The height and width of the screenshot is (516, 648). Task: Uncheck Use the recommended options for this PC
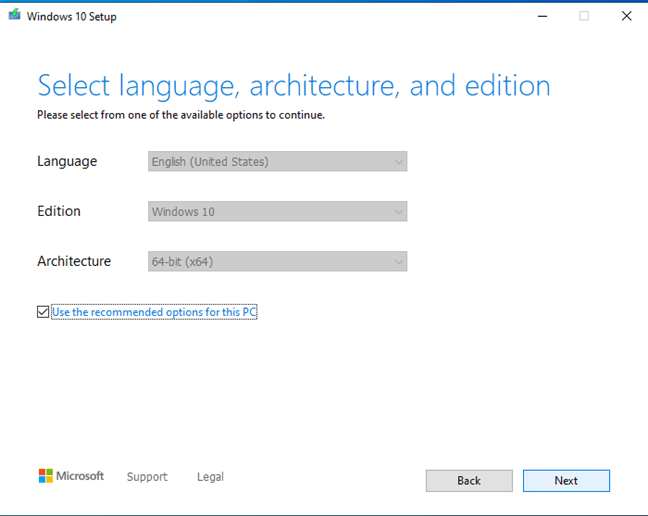click(x=43, y=312)
